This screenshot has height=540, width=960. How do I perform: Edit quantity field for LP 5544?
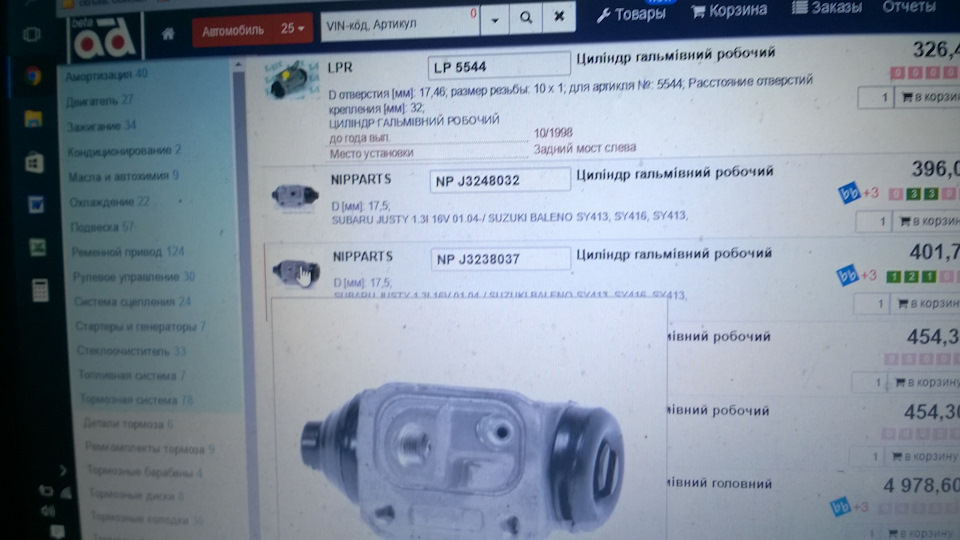[876, 97]
